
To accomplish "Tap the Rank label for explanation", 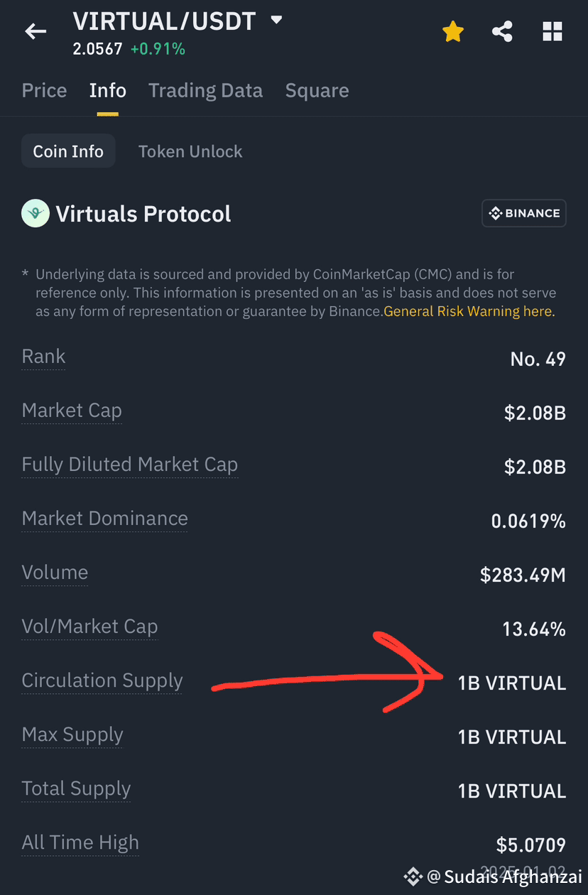I will [43, 357].
